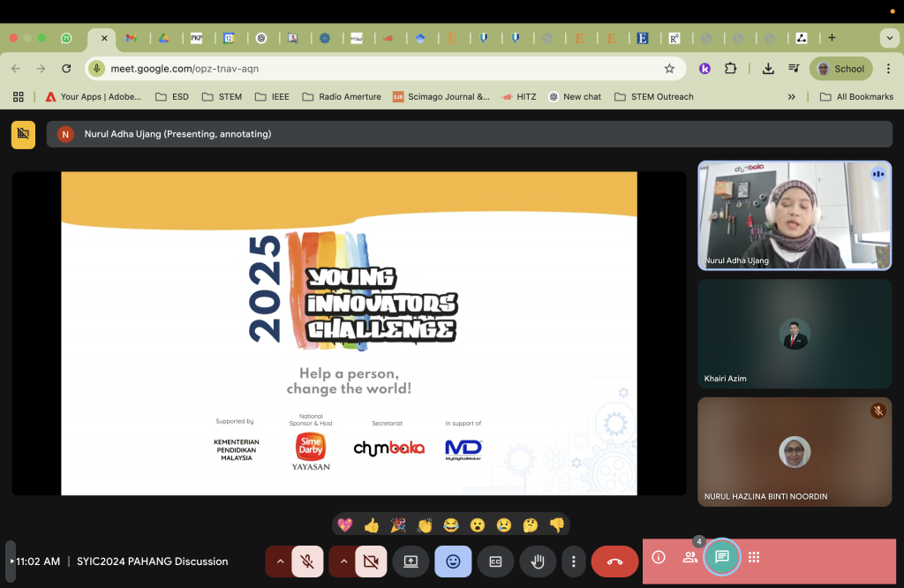Click the yellow annotation toggle icon

pyautogui.click(x=23, y=134)
